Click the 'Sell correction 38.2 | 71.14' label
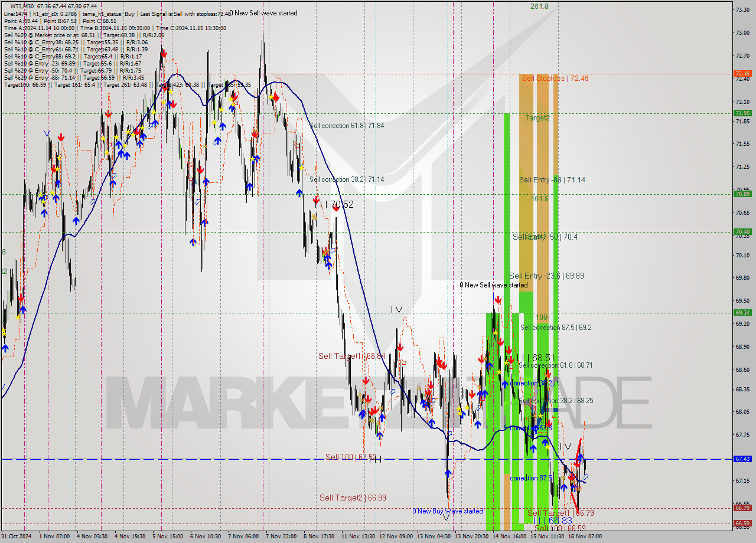Viewport: 756px width, 543px height. click(x=347, y=179)
